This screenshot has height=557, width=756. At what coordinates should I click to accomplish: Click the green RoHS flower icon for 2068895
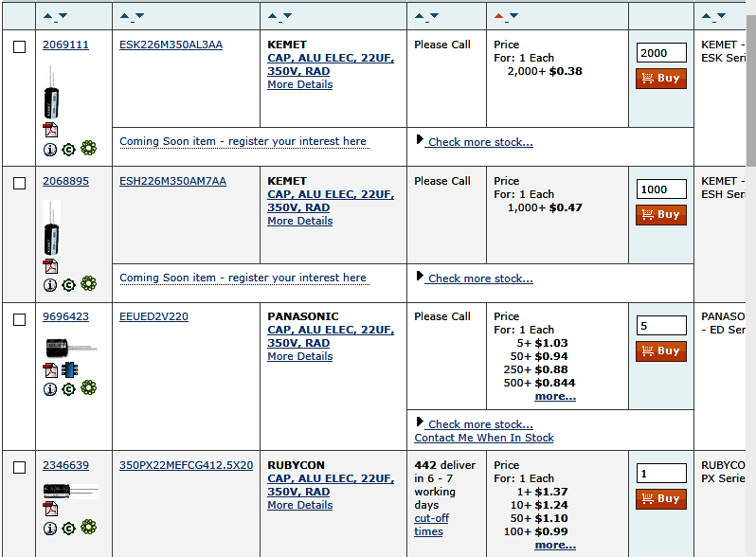(89, 283)
